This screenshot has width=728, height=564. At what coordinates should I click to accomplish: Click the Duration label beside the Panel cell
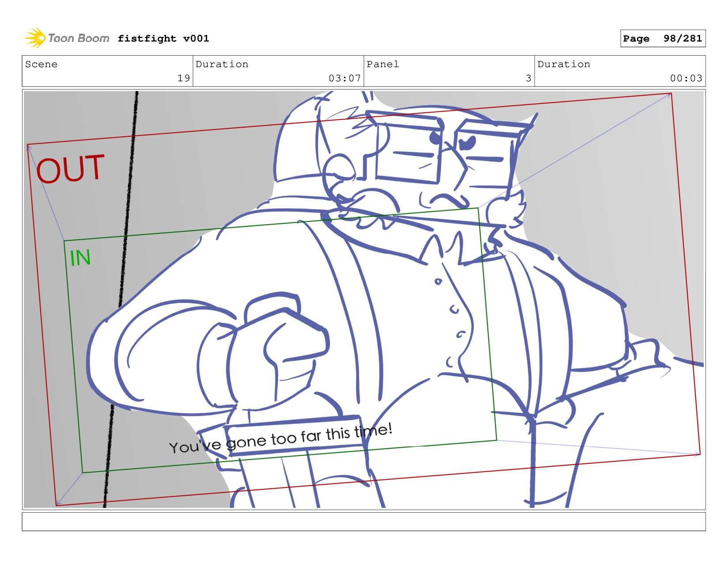click(564, 64)
